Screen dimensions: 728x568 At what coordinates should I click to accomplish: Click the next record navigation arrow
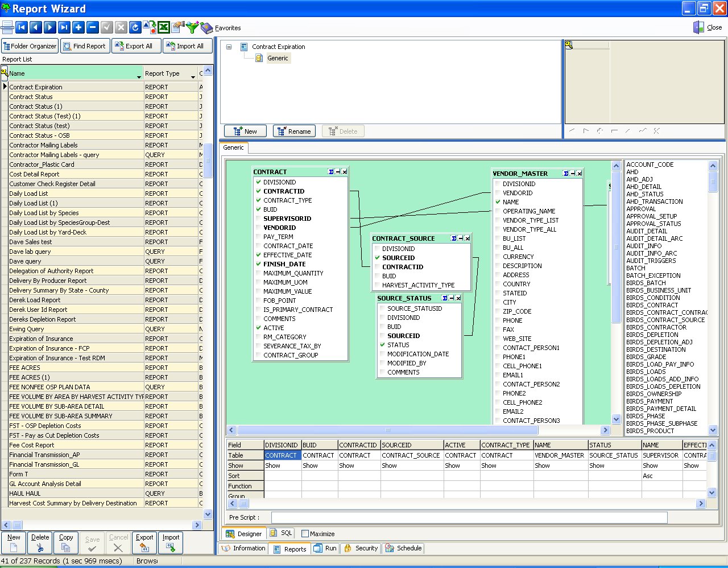pos(50,27)
